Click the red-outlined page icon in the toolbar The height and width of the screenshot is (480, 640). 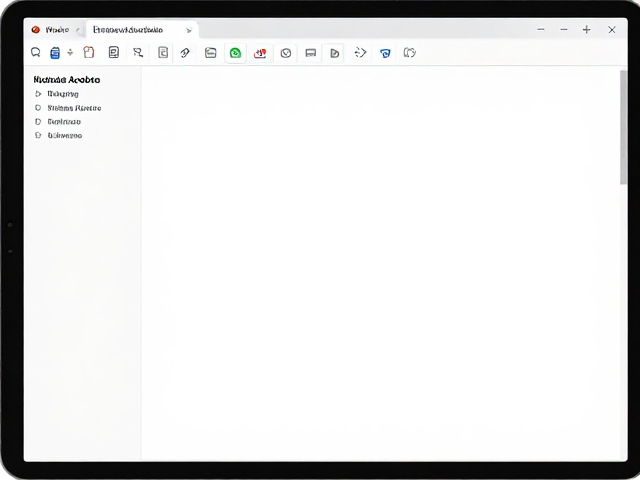click(x=89, y=52)
